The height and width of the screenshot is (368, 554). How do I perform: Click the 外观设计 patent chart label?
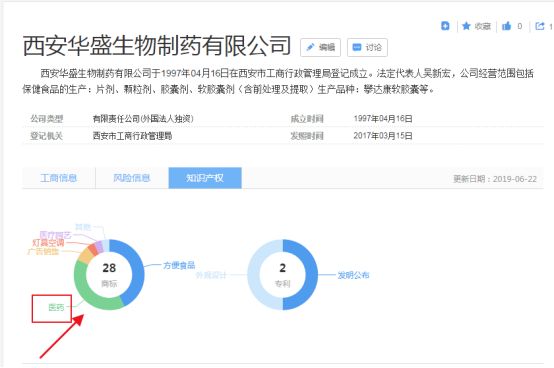pyautogui.click(x=211, y=275)
